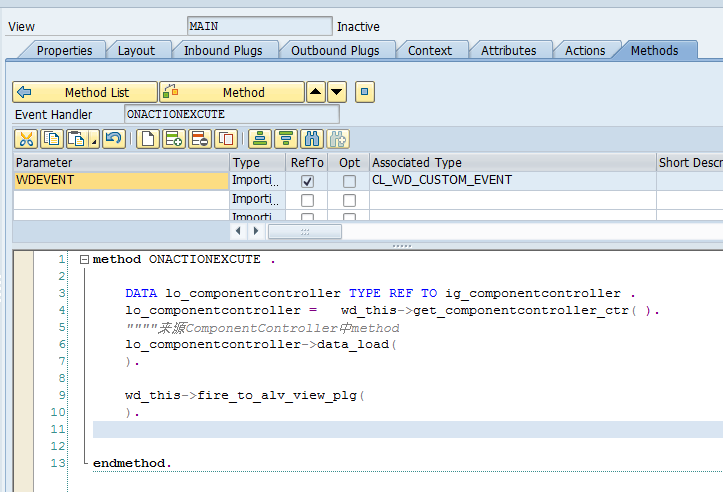Uncheck RefTo checkbox for WDEVENT

(x=307, y=181)
